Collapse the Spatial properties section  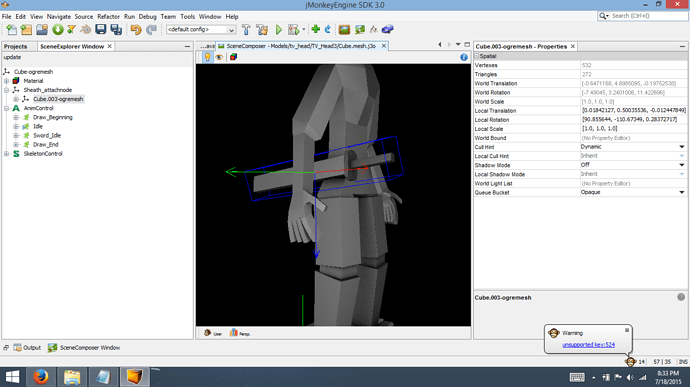pyautogui.click(x=477, y=56)
